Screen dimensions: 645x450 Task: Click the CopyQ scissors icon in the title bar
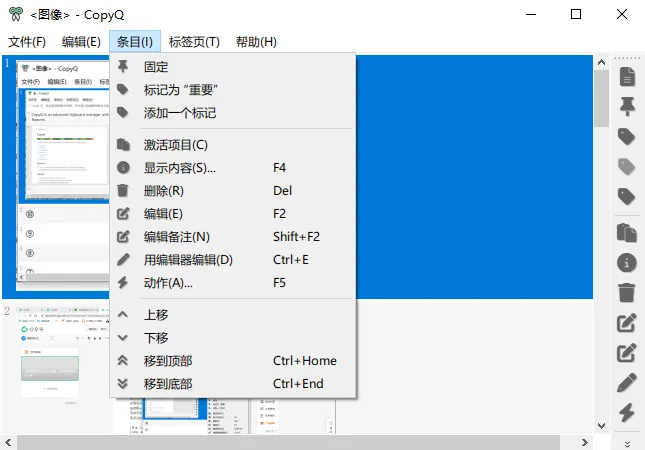tap(16, 14)
